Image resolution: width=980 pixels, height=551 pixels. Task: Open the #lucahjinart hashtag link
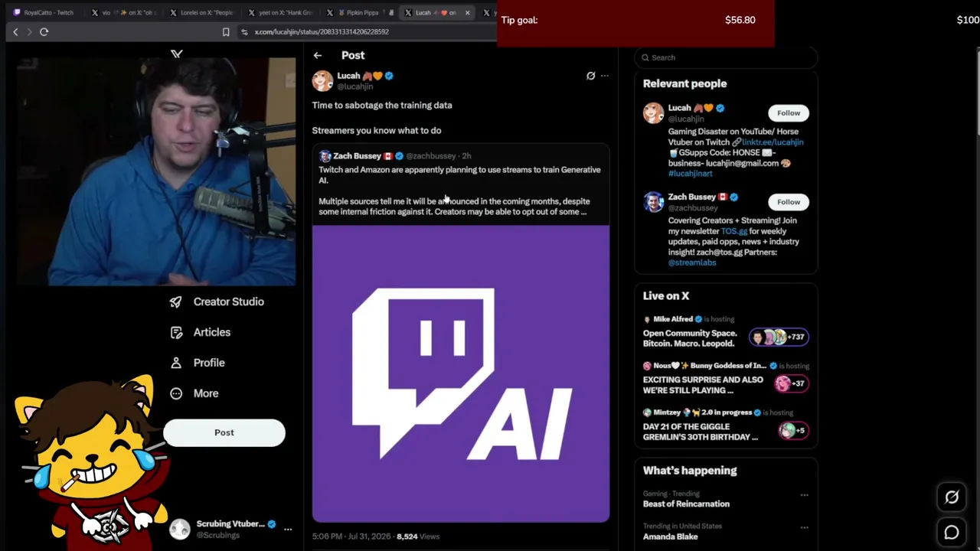tap(690, 174)
